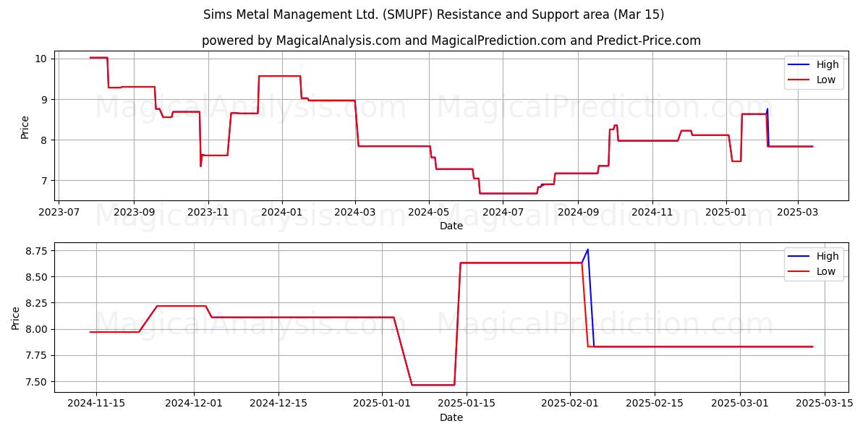Click the 8 price tick in the top chart
The height and width of the screenshot is (434, 868).
(x=44, y=140)
